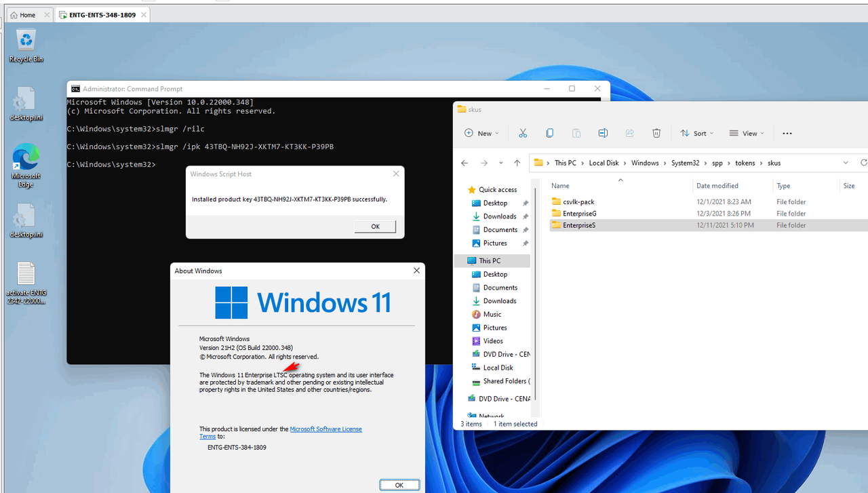Viewport: 868px width, 493px height.
Task: Close the Windows Script Host dialog
Action: [396, 174]
